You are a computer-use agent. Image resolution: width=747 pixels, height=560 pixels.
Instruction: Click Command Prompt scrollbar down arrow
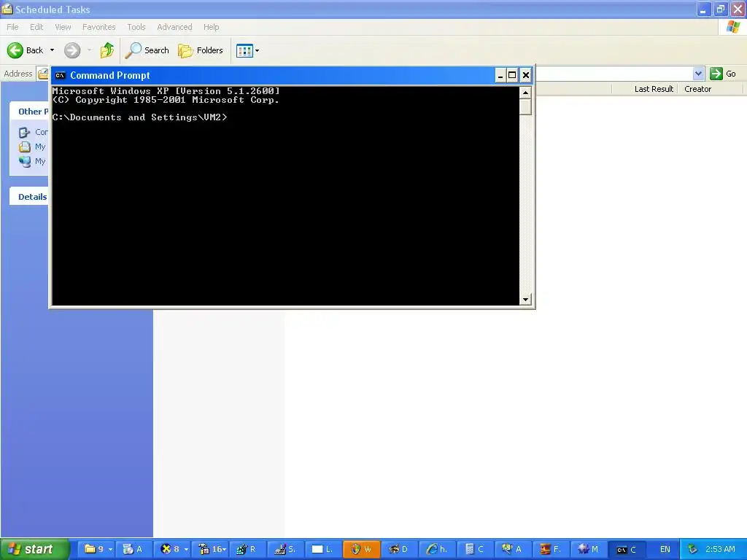(x=525, y=300)
